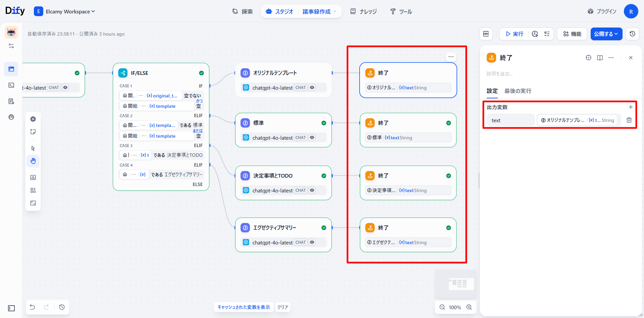The image size is (644, 318).
Task: Toggle vision eye on オリジナルテンプレート model
Action: (312, 88)
